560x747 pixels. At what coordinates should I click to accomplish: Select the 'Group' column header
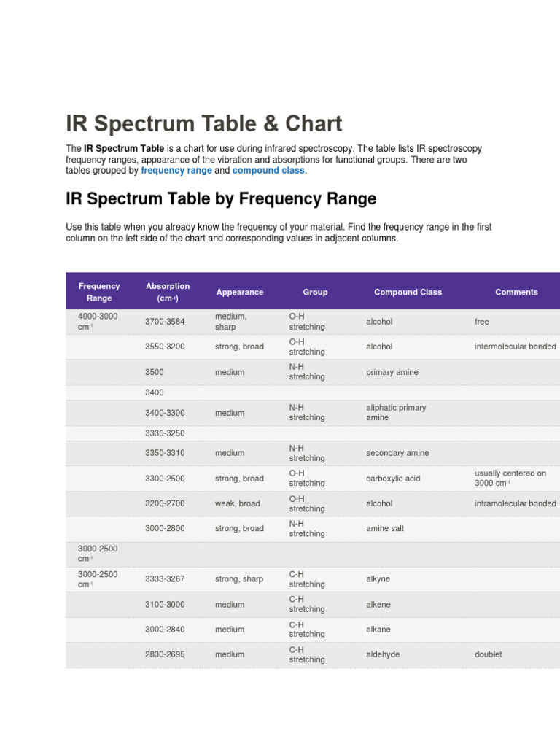[x=315, y=292]
